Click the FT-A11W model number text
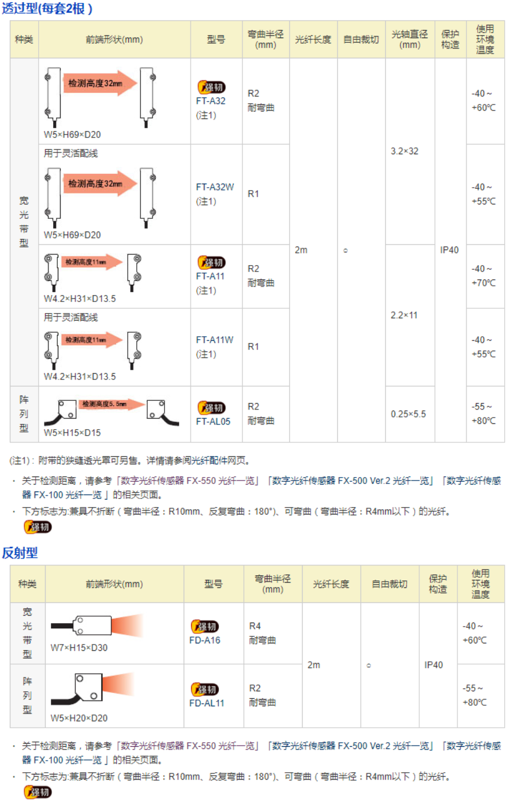This screenshot has width=514, height=812. (215, 340)
